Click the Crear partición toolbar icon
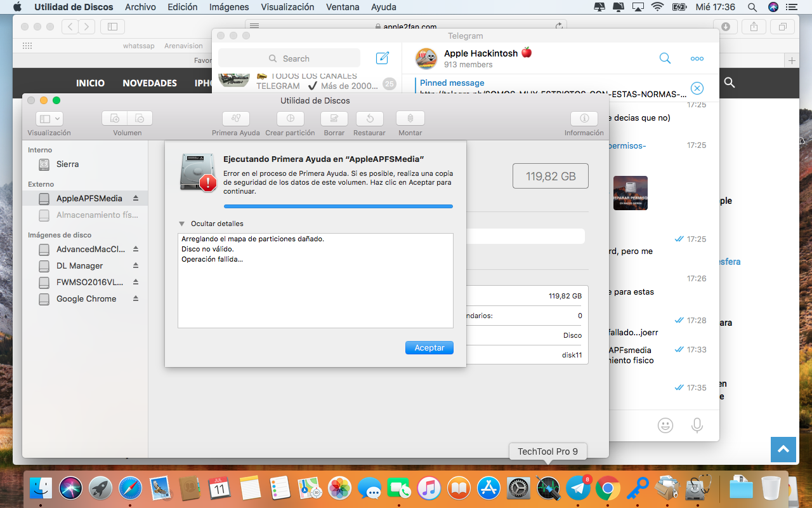Image resolution: width=812 pixels, height=508 pixels. [x=291, y=118]
